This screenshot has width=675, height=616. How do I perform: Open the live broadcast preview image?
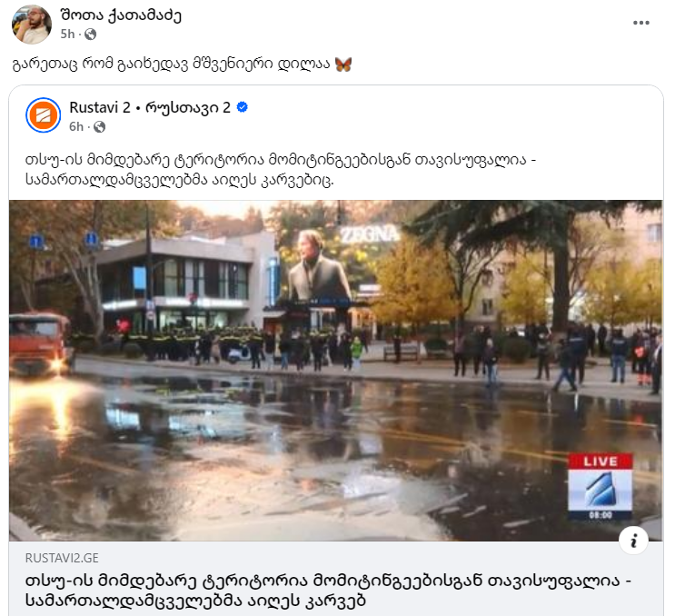pyautogui.click(x=336, y=371)
